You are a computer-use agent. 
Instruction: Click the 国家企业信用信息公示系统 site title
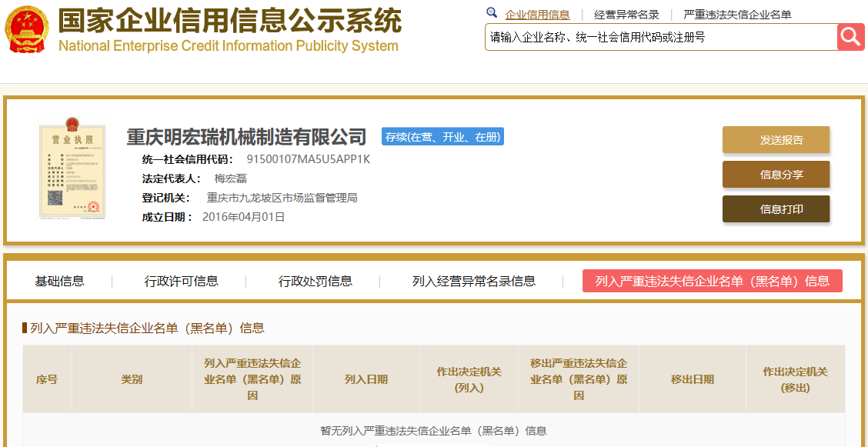pos(230,21)
